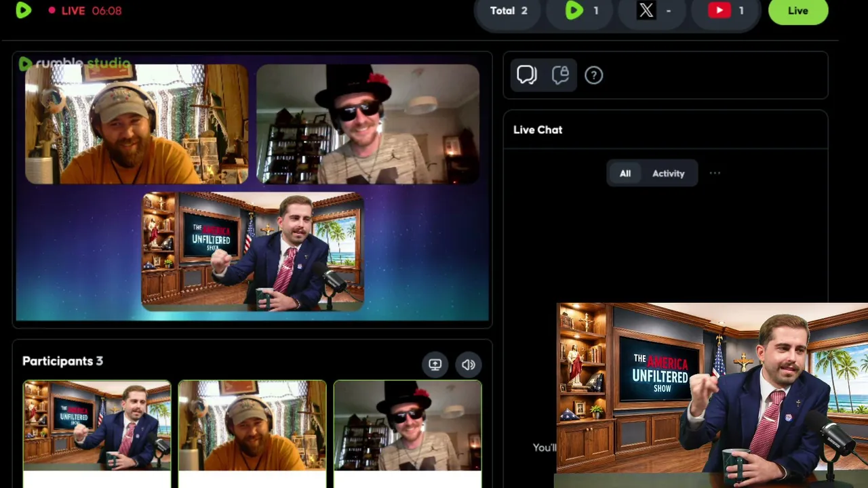Viewport: 868px width, 488px height.
Task: Open the private chat lock icon
Action: pos(560,75)
